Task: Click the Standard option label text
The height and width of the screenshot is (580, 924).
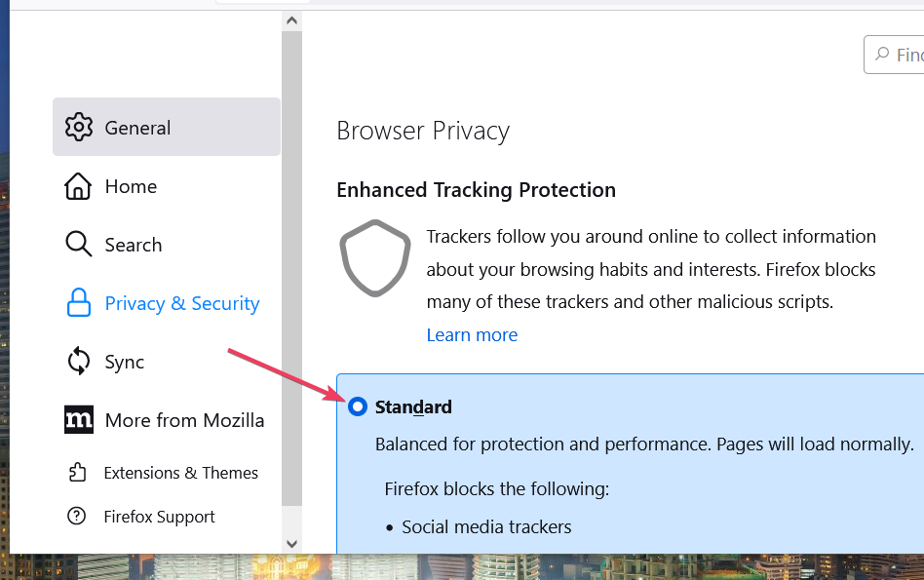Action: tap(413, 406)
